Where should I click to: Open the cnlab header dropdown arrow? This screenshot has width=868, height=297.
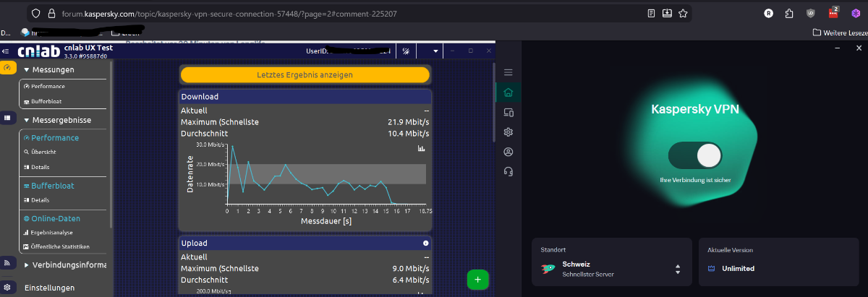pyautogui.click(x=435, y=51)
